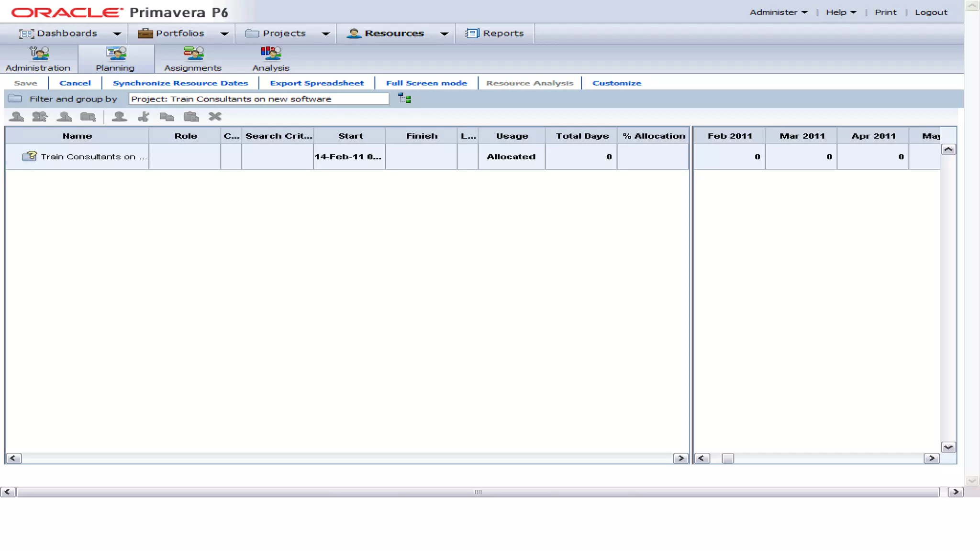Screen dimensions: 980x551
Task: Open the Planning section icon
Action: (x=116, y=53)
